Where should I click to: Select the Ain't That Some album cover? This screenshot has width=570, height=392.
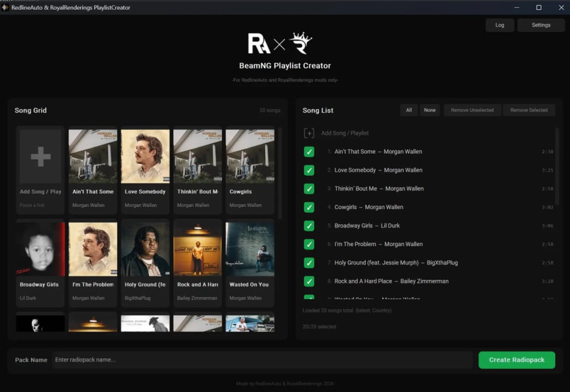[93, 156]
